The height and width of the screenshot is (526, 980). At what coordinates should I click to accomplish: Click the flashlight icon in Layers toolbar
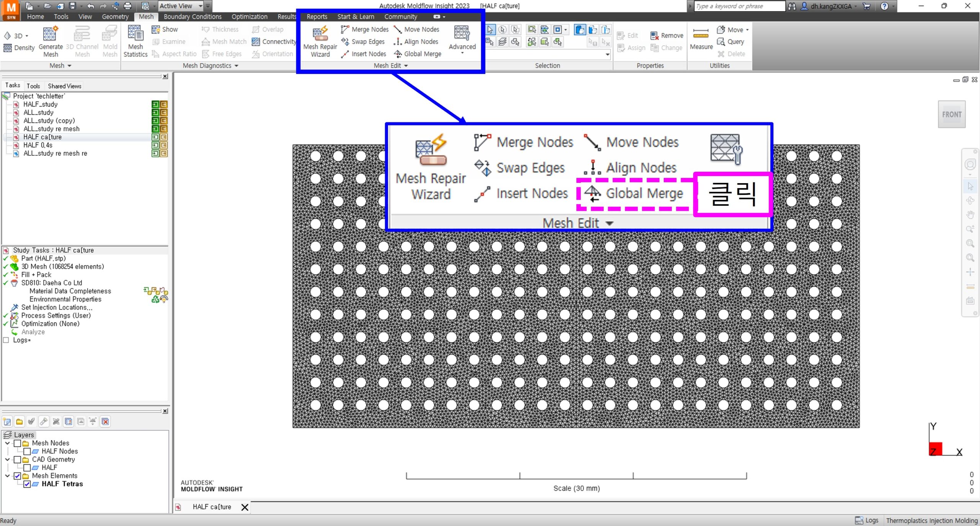pos(44,422)
